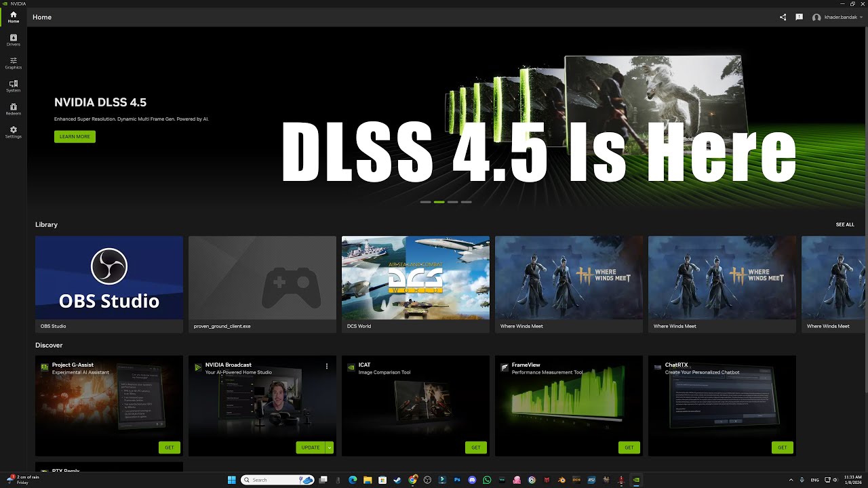Viewport: 868px width, 488px height.
Task: Get Project G-Assist
Action: pyautogui.click(x=170, y=447)
